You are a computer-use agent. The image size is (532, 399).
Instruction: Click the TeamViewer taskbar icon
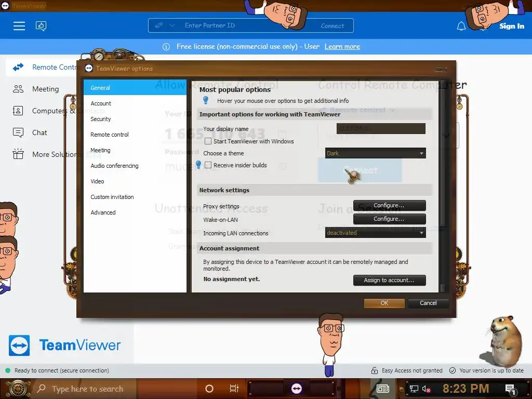297,389
